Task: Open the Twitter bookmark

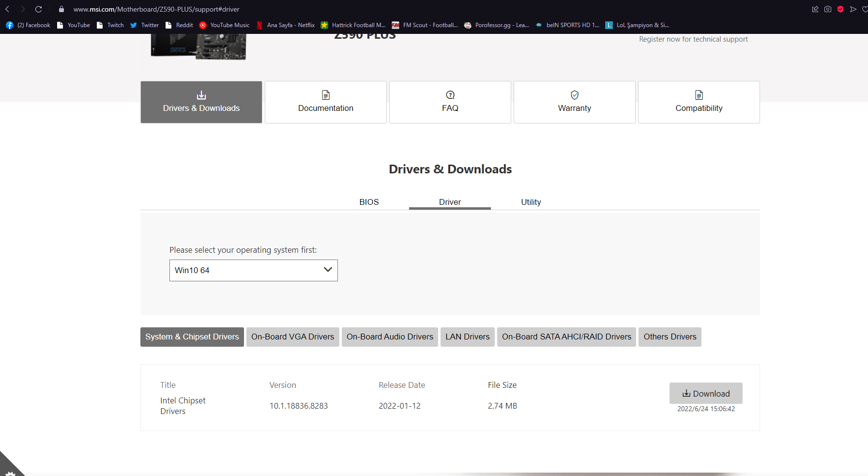Action: point(145,25)
